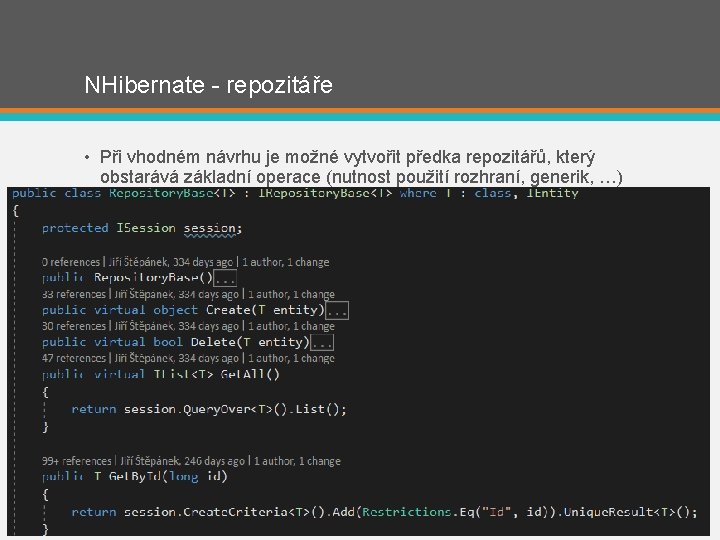Viewport: 720px width, 540px height.
Task: Open author info '246 days ago' CodeLens
Action: pos(182,461)
